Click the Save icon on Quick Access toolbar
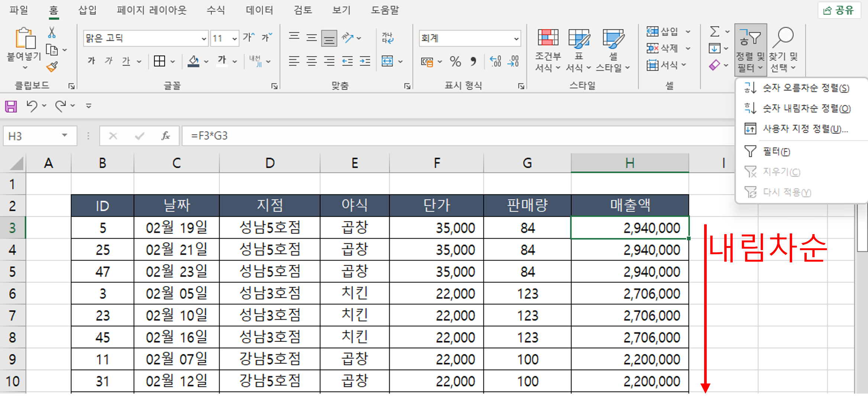Viewport: 868px width, 404px height. click(10, 106)
